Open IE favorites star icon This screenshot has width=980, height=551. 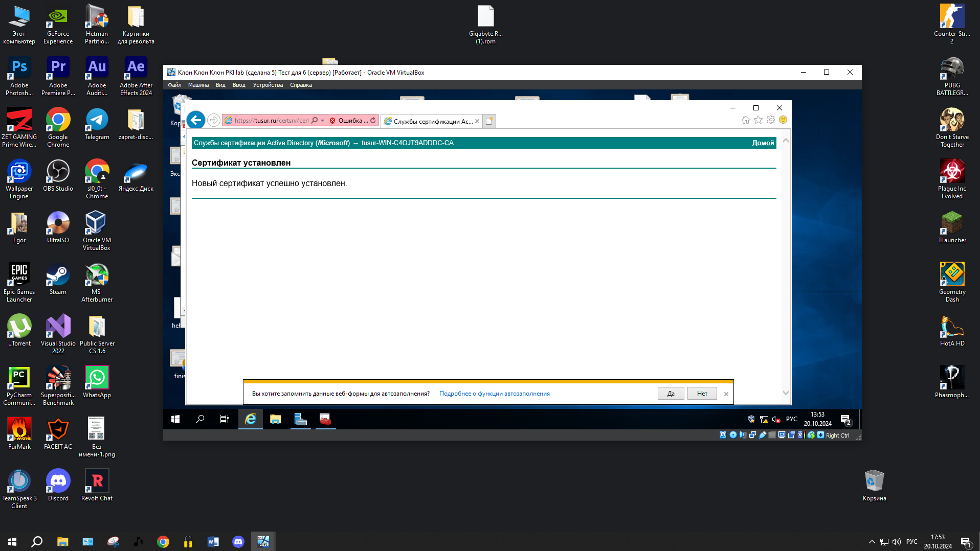point(758,120)
